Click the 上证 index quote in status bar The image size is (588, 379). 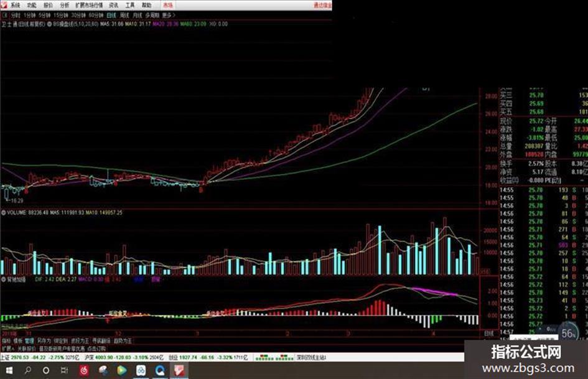click(40, 357)
